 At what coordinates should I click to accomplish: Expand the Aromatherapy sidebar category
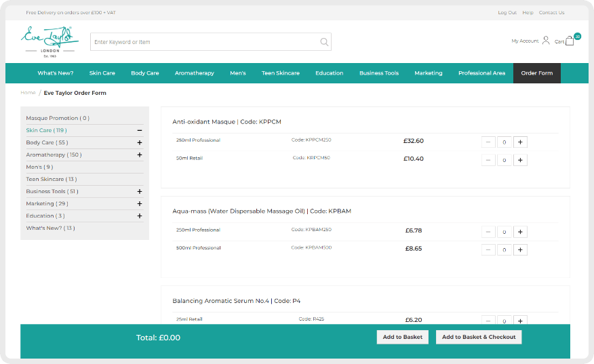[139, 155]
